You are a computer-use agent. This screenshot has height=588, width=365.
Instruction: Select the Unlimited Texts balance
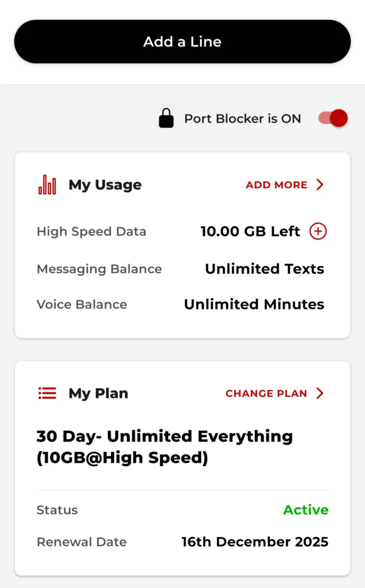[264, 268]
